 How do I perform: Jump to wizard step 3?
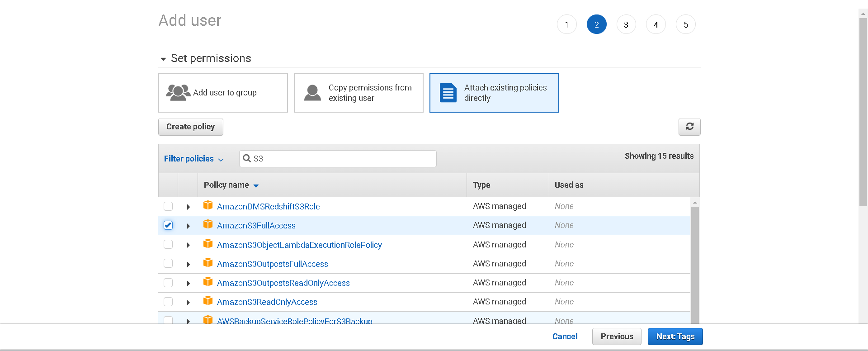[x=626, y=24]
